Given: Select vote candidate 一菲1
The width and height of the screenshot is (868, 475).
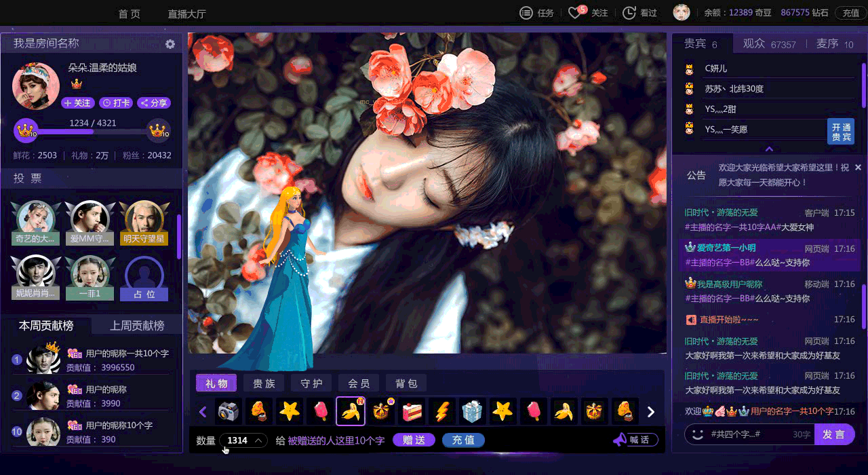Looking at the screenshot, I should [90, 278].
